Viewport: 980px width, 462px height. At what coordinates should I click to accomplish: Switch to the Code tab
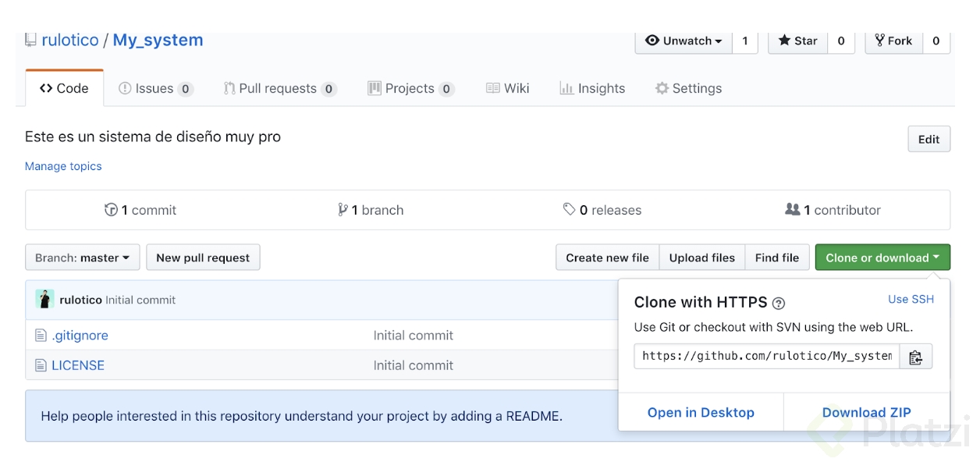[64, 88]
